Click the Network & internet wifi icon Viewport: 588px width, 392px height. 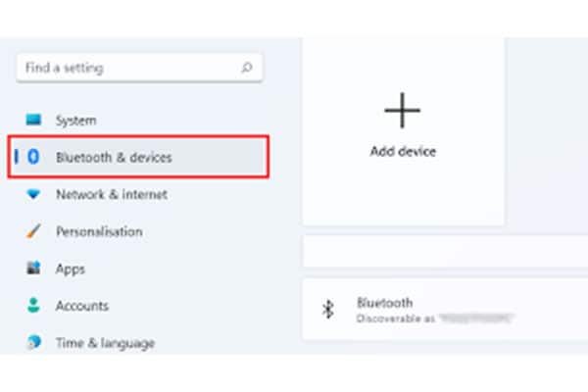point(33,194)
